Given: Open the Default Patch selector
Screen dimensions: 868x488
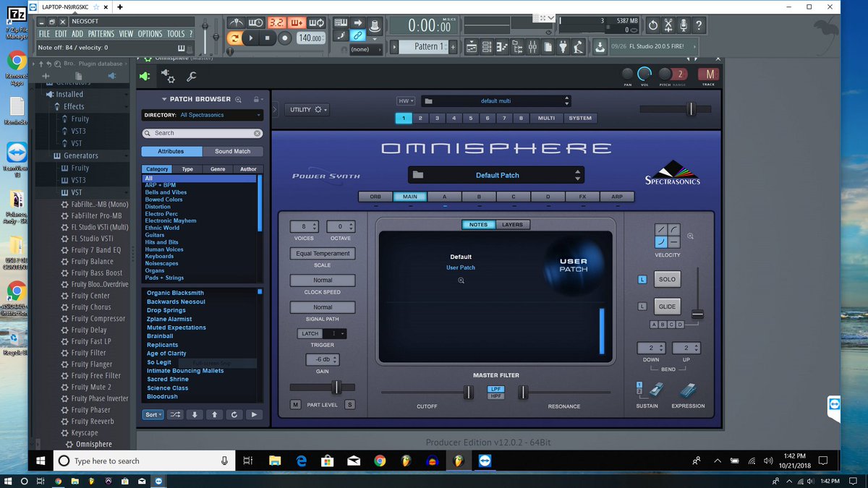Looking at the screenshot, I should coord(496,175).
